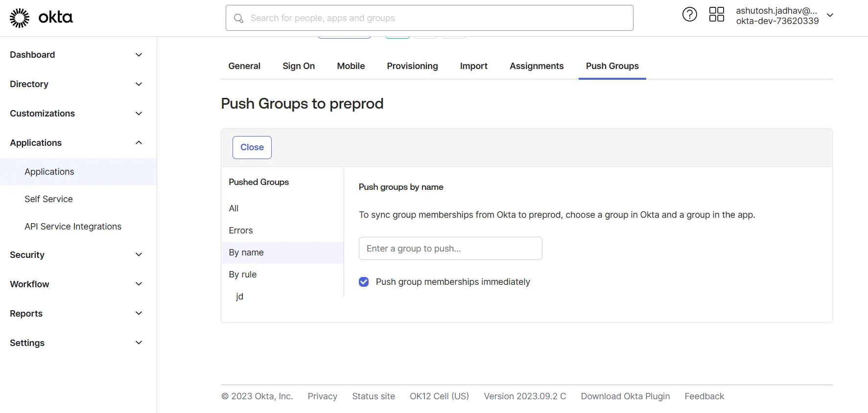This screenshot has height=413, width=868.
Task: Expand the Workflow chevron
Action: click(x=139, y=284)
